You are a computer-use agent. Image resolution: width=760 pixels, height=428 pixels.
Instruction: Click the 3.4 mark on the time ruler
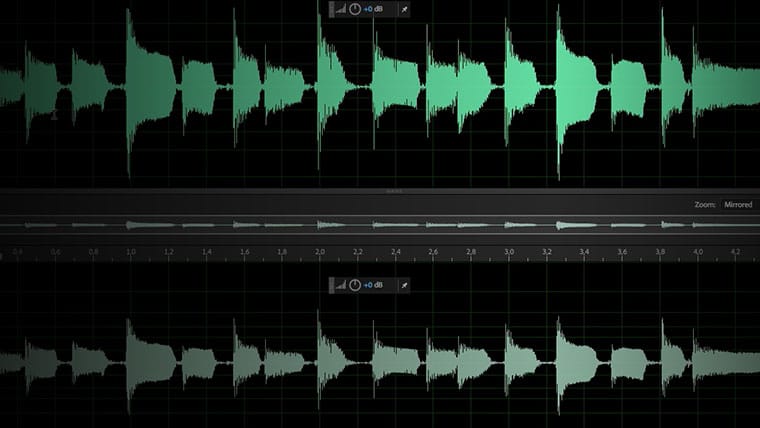(584, 252)
